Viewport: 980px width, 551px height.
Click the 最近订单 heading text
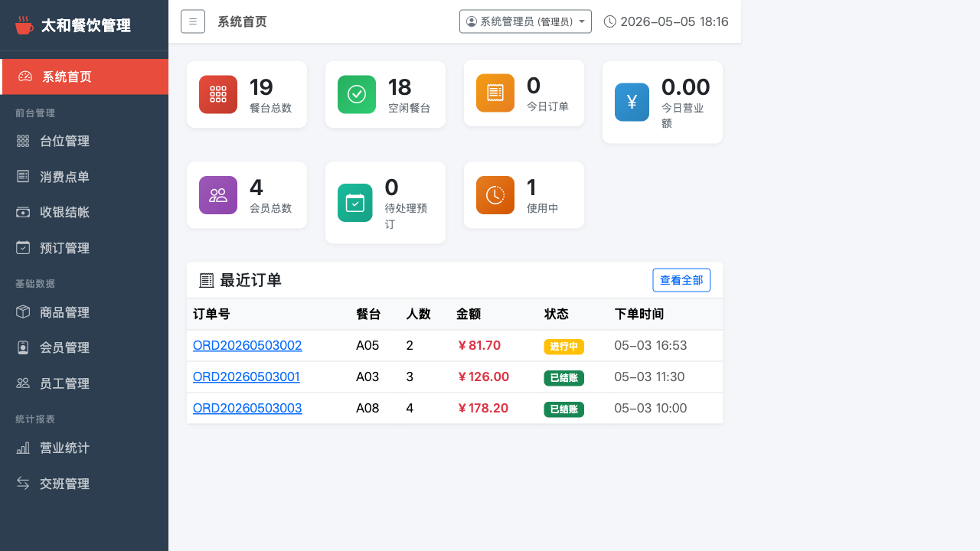(250, 281)
